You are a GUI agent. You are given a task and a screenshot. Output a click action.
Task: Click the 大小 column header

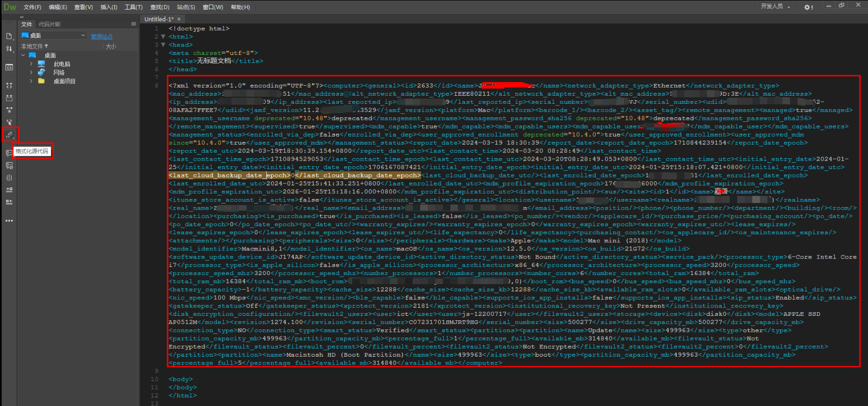coord(111,46)
